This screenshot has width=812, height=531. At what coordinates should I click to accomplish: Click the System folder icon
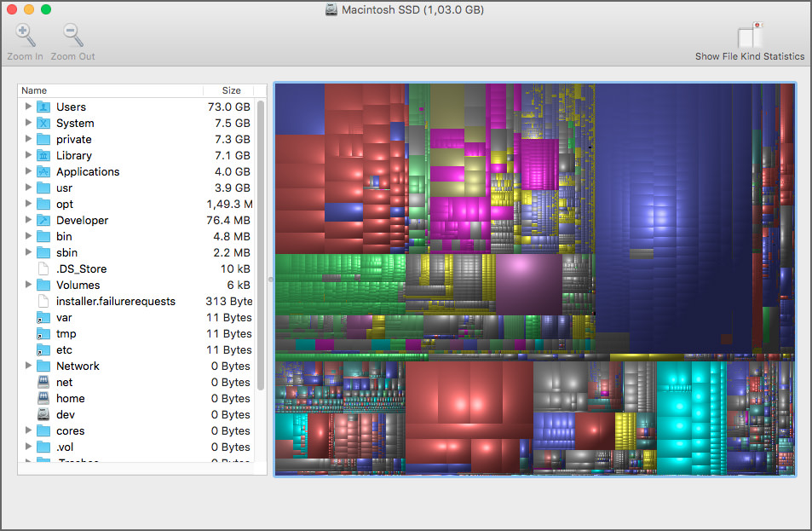tap(44, 123)
